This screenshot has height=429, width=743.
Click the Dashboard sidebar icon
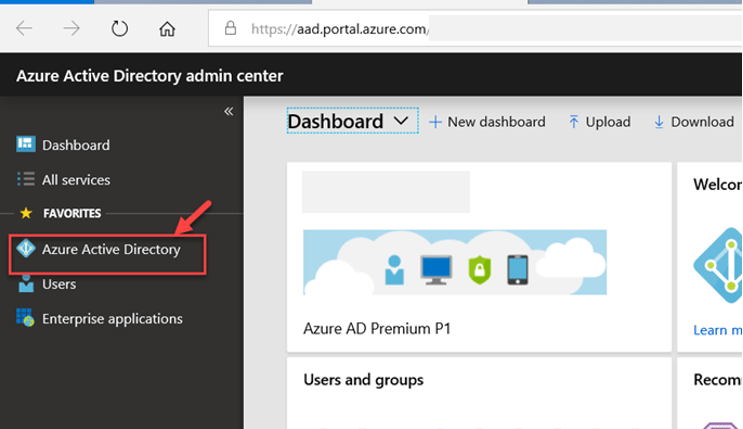pos(26,144)
